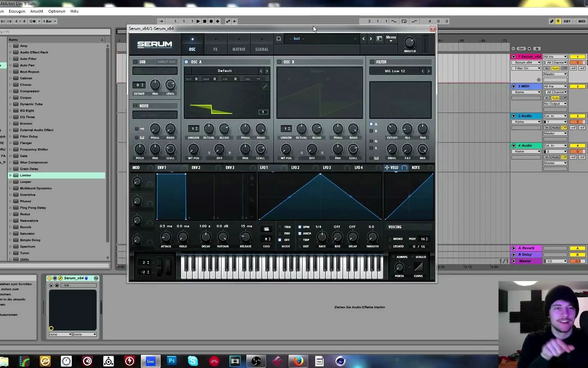Click the filter CUTOFF knob

[x=392, y=129]
